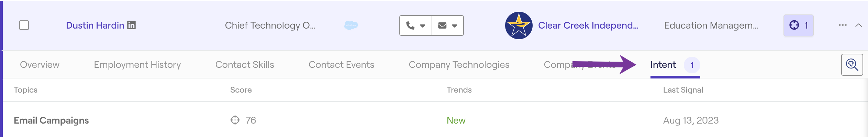Open the Dustin Hardin contact link

pos(95,25)
